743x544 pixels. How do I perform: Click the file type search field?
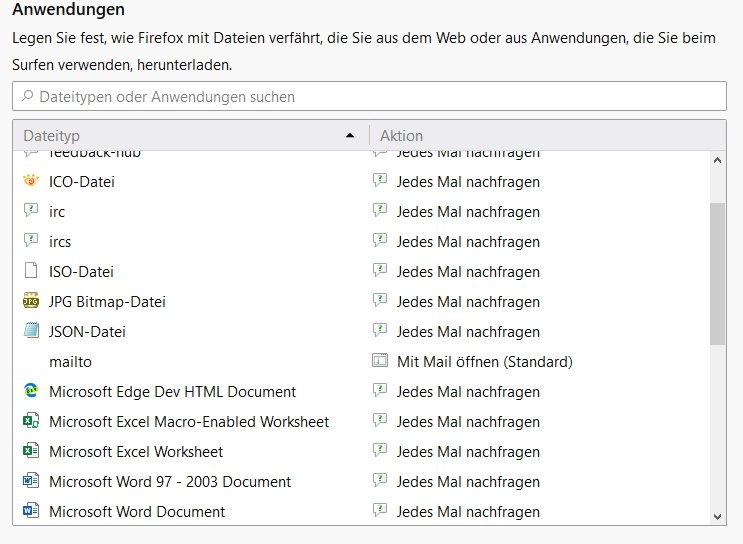click(368, 97)
